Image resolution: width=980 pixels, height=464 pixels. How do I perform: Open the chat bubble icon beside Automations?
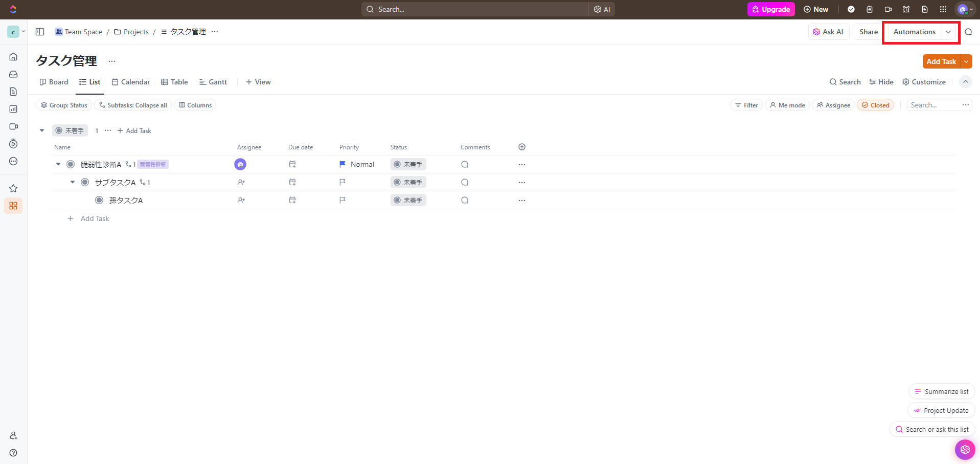[x=968, y=32]
